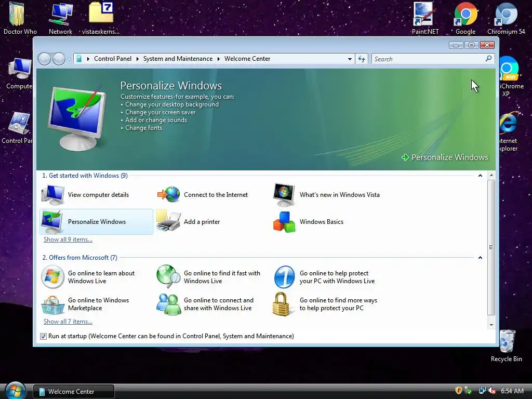Click the Offers from Microsoft header
This screenshot has width=532, height=399.
tap(79, 258)
